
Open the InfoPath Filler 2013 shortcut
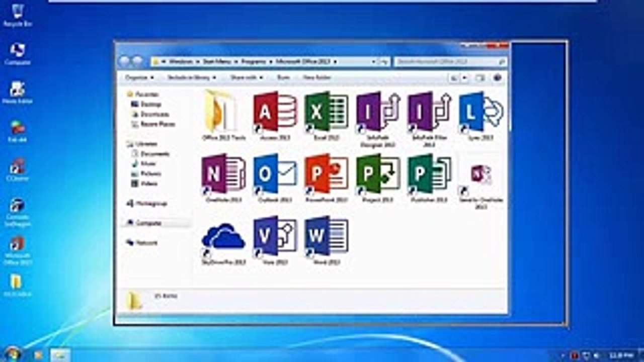coord(429,119)
